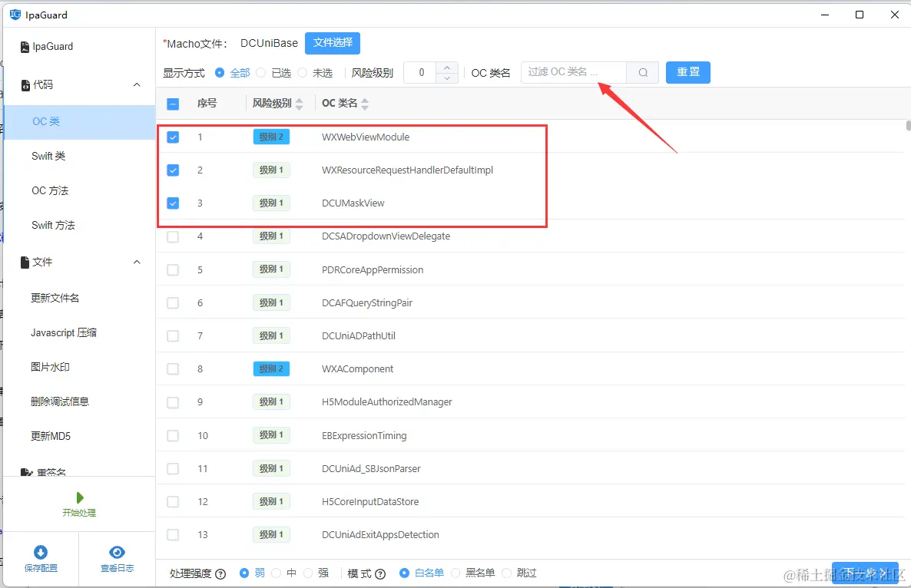This screenshot has width=911, height=588.
Task: Open the Swift 类 sidebar item
Action: pos(80,156)
